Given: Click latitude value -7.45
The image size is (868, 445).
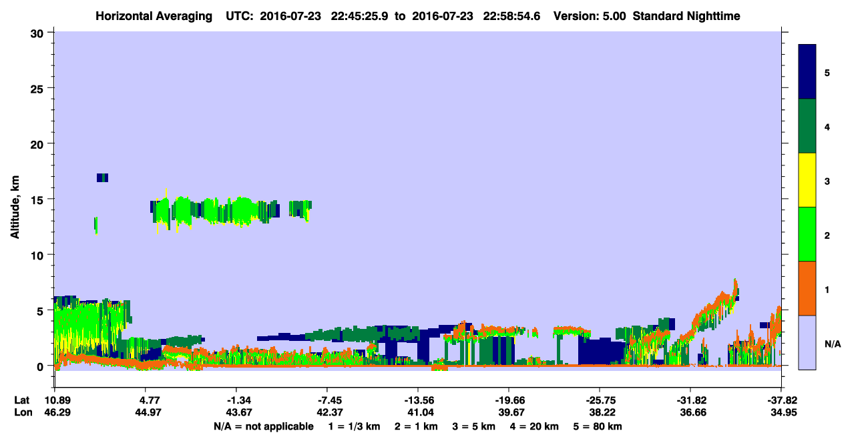Looking at the screenshot, I should [327, 400].
